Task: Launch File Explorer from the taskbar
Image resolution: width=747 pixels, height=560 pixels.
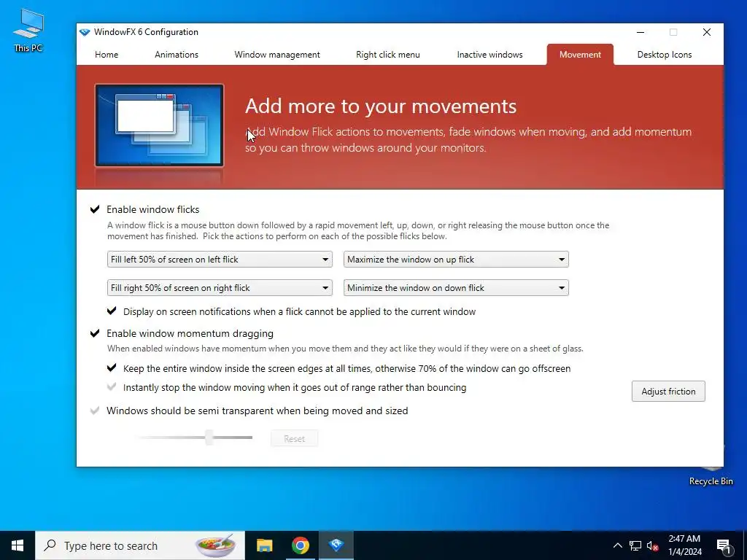Action: click(264, 545)
